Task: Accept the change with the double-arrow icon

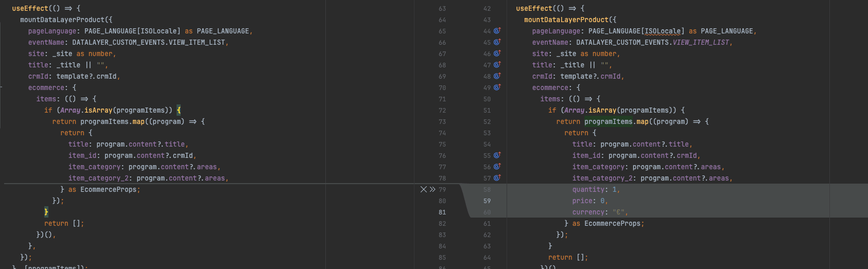Action: click(x=432, y=189)
